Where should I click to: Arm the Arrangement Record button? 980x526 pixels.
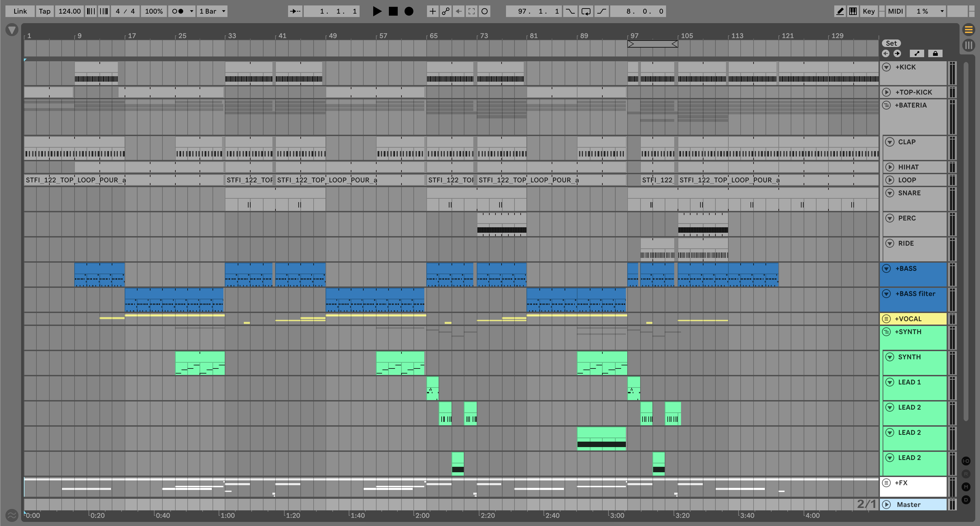coord(409,11)
